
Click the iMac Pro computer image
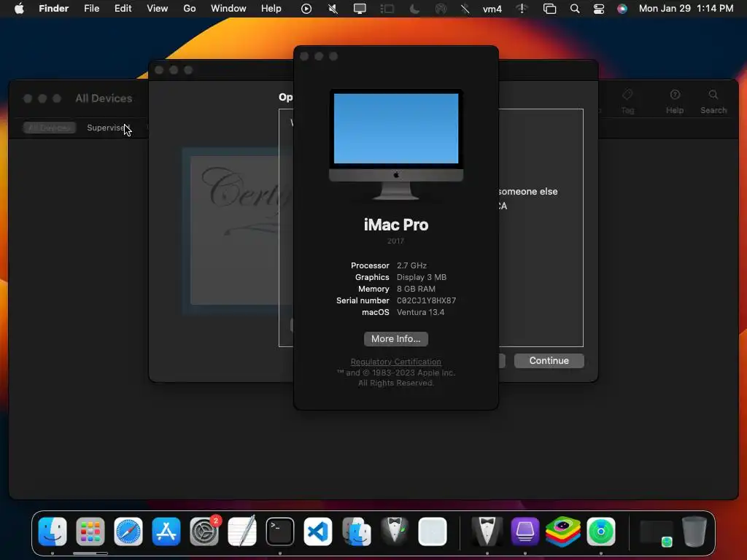(396, 145)
